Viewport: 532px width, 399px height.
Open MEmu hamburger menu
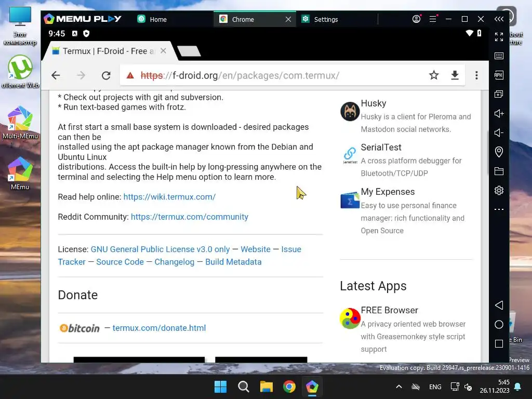(x=433, y=19)
